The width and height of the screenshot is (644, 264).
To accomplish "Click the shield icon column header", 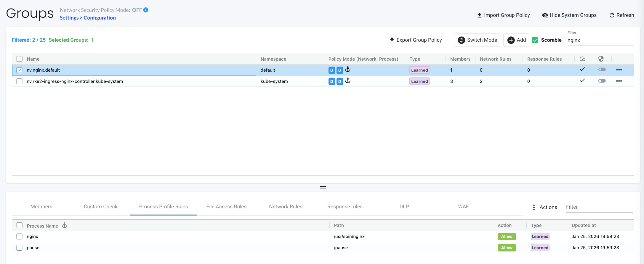I will click(601, 59).
